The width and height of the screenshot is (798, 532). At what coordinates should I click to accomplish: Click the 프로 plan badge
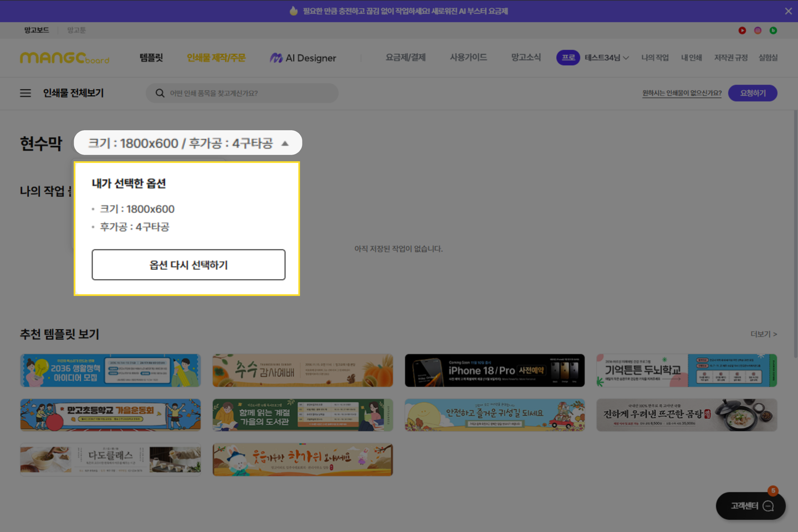pyautogui.click(x=568, y=58)
